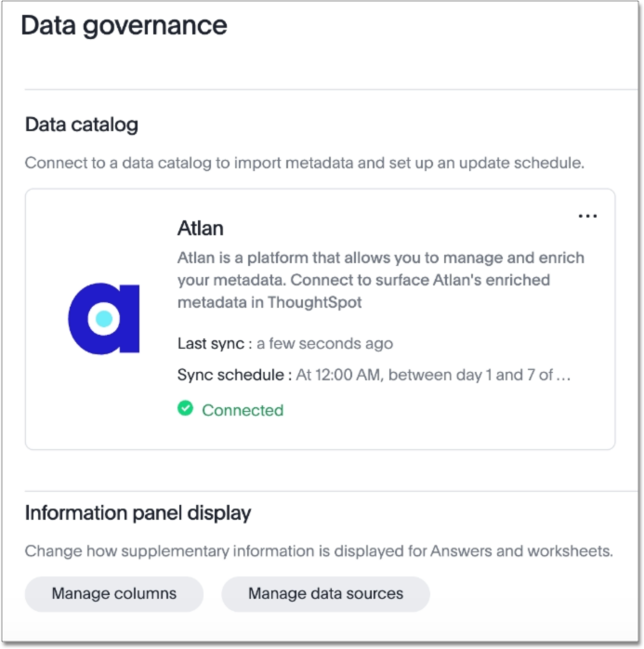The width and height of the screenshot is (644, 649).
Task: Click the Data governance page heading
Action: click(124, 25)
